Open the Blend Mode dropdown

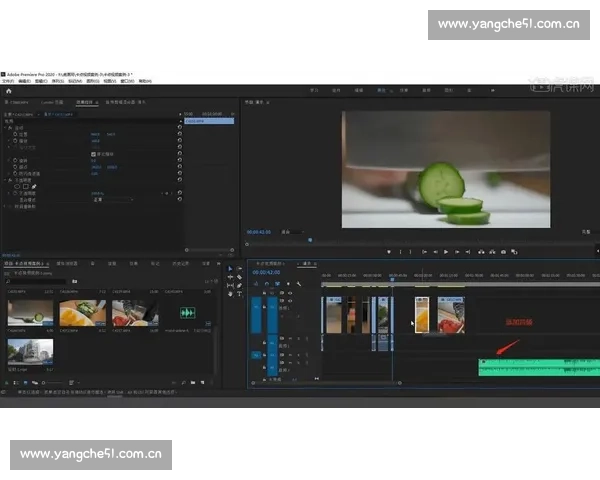pyautogui.click(x=112, y=199)
